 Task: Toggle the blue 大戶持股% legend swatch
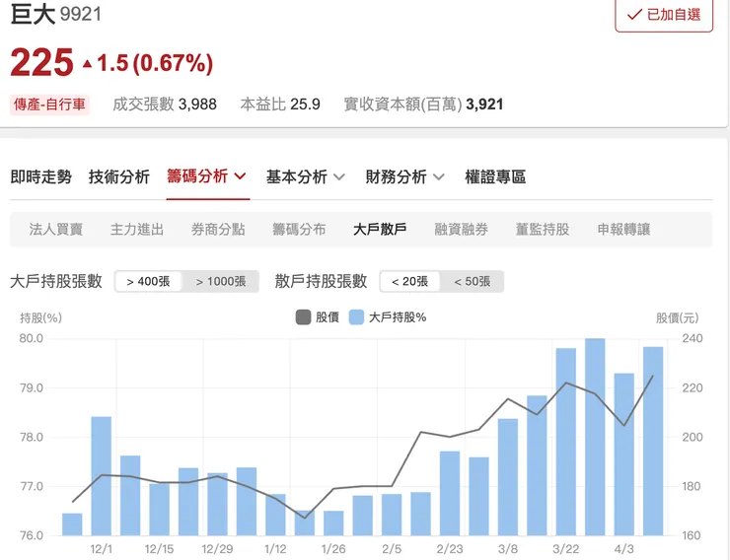pos(356,317)
